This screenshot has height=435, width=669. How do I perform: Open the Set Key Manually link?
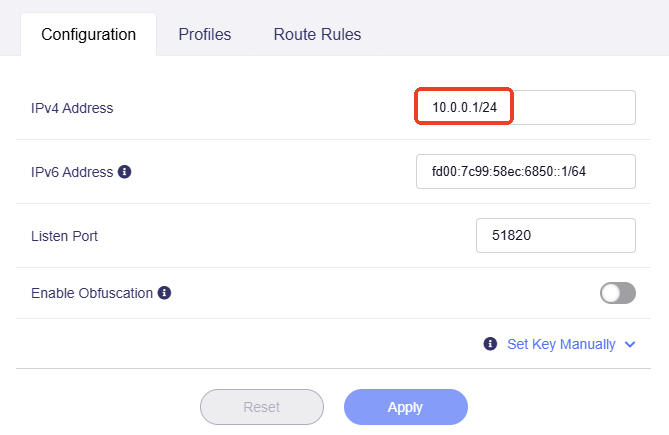pyautogui.click(x=561, y=344)
